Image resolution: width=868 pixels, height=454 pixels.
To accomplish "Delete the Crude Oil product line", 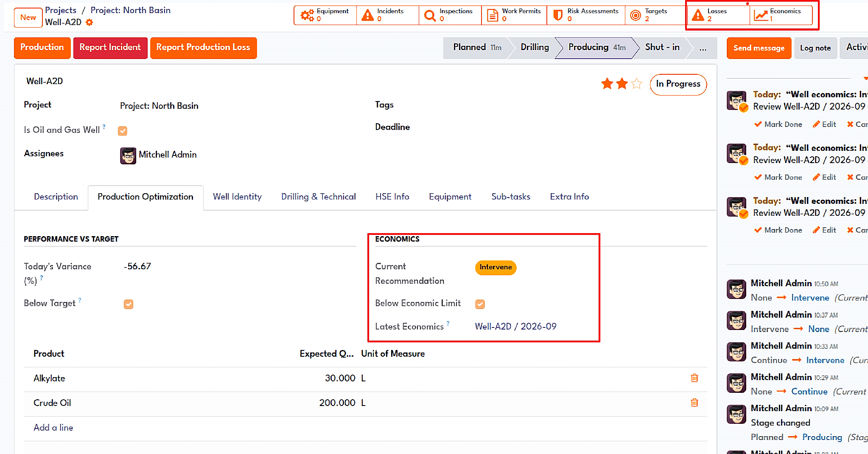I will 694,403.
